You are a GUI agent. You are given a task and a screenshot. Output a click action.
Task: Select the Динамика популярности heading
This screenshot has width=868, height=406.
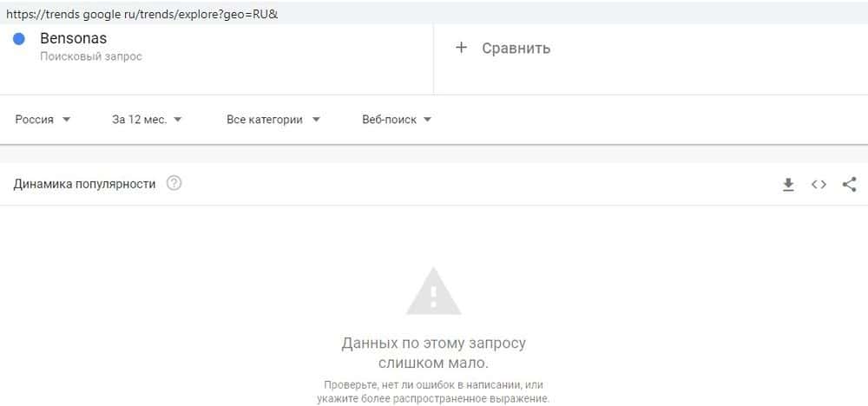click(x=84, y=184)
